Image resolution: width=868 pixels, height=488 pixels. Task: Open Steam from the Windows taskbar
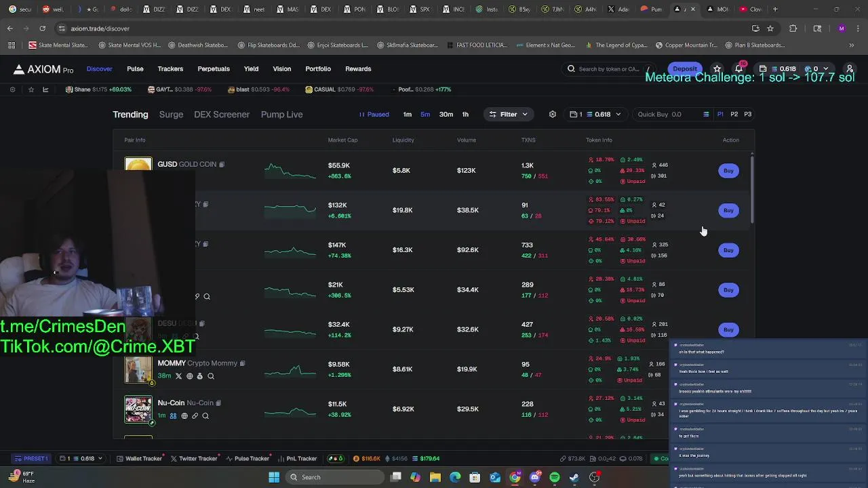pos(574,477)
